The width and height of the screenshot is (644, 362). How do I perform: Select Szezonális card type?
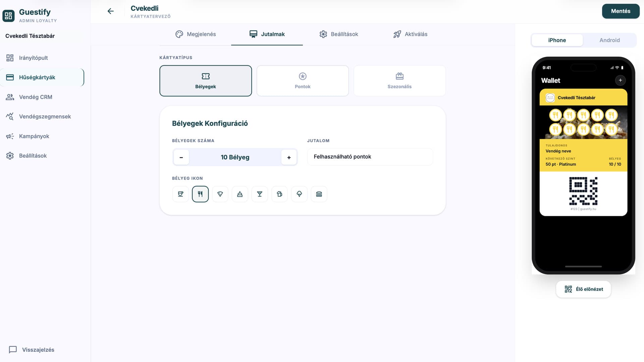(399, 81)
